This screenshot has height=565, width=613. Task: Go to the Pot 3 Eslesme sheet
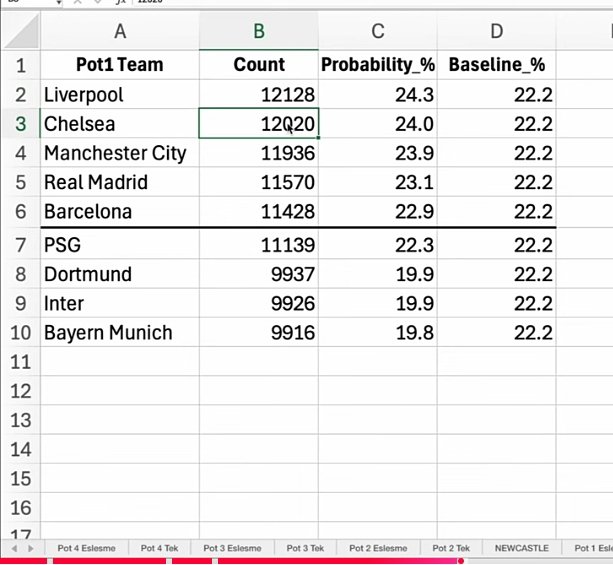[232, 549]
